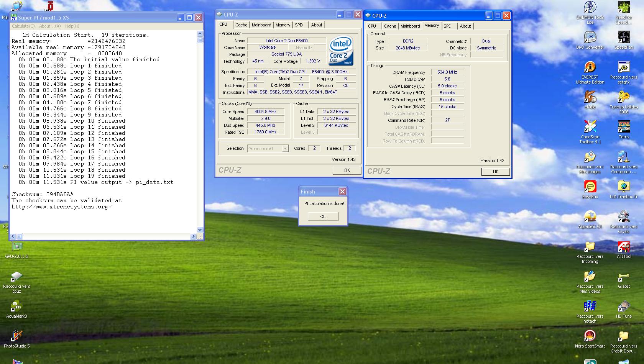Open About tab in right CPU-Z
644x364 pixels.
coord(465,26)
